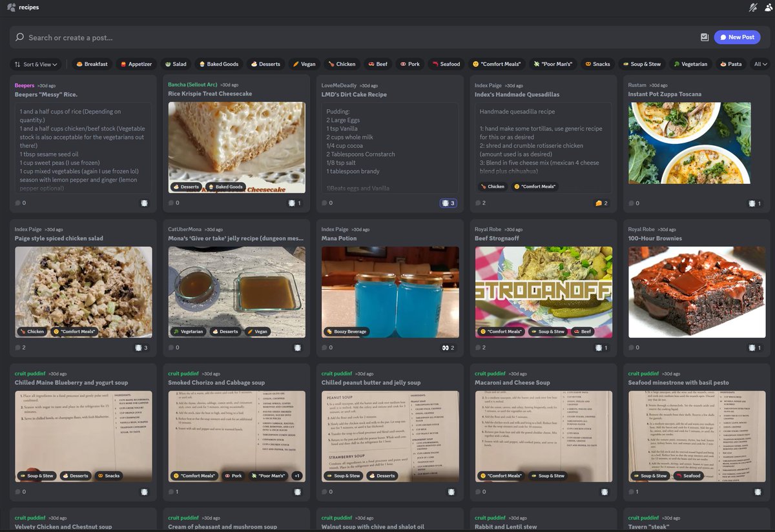Toggle the Breakfast tag filter

pos(92,64)
